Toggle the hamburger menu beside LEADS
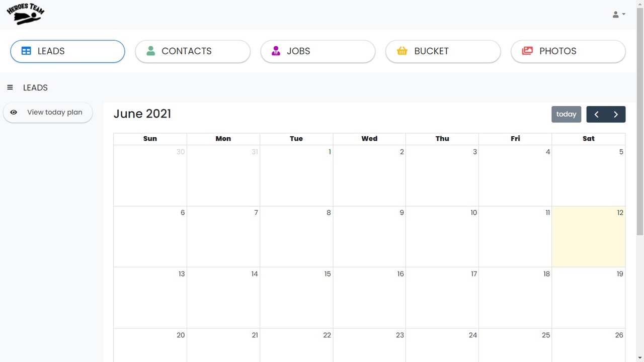This screenshot has width=644, height=362. (10, 87)
